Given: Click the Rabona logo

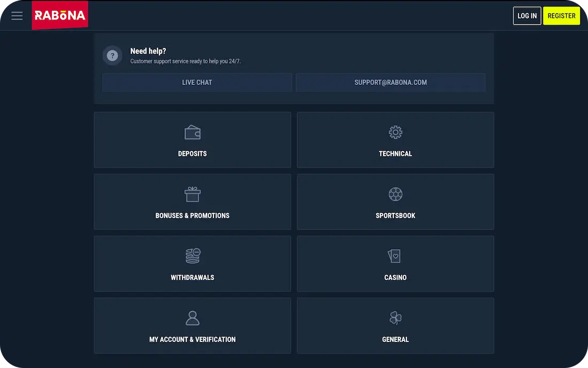Looking at the screenshot, I should [60, 15].
